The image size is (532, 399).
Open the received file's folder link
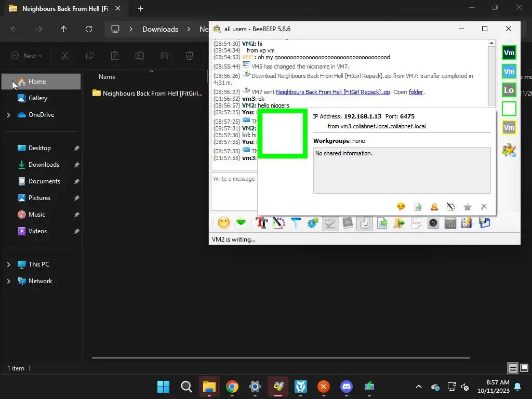coord(416,92)
